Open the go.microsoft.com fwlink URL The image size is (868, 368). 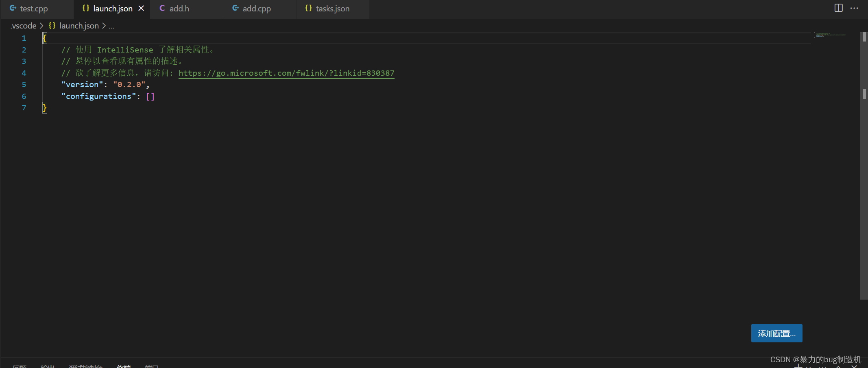[x=286, y=73]
